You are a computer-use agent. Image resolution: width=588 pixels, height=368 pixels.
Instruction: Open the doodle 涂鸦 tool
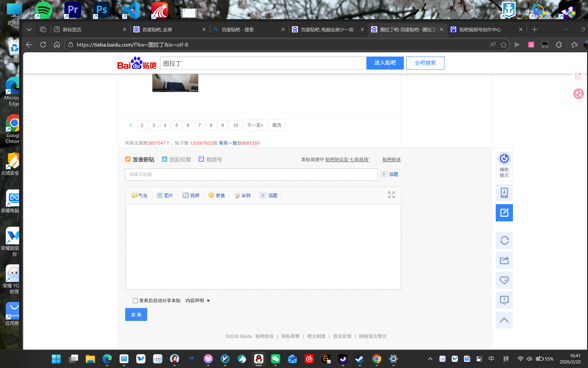(242, 195)
